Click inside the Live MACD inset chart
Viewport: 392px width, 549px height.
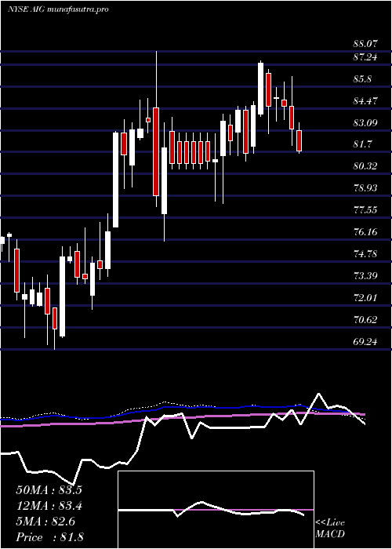point(216,510)
